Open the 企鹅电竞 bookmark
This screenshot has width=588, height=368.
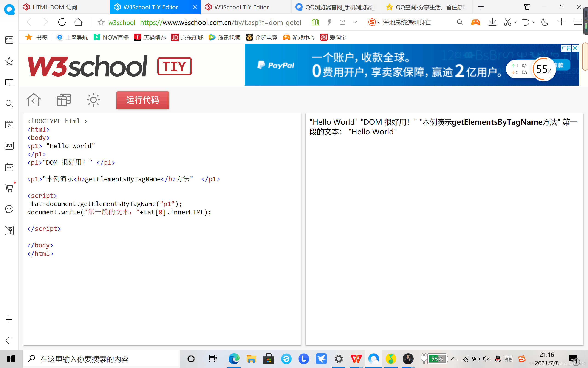click(261, 37)
